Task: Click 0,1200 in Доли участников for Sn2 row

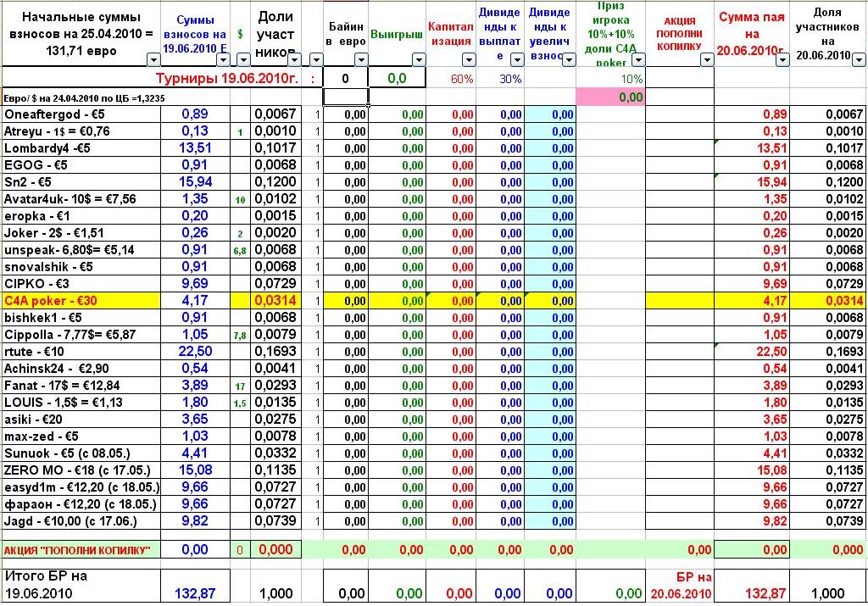Action: click(x=275, y=182)
